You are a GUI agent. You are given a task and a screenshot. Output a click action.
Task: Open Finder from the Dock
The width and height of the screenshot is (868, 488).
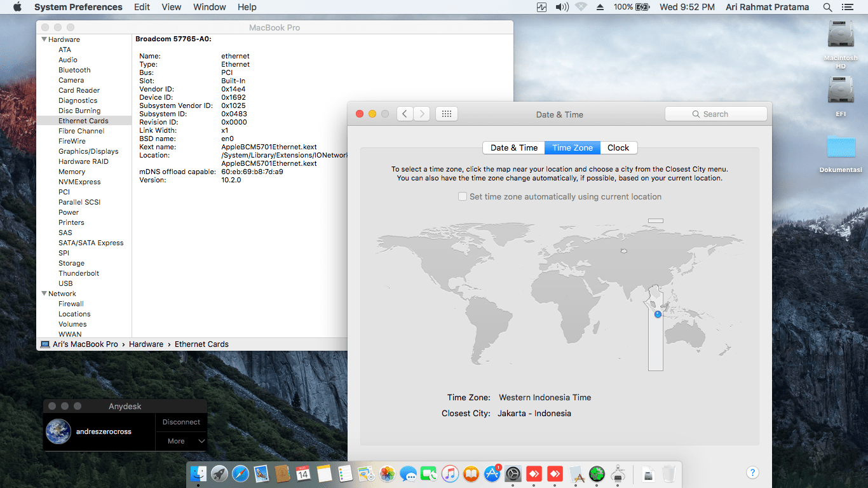(x=199, y=473)
